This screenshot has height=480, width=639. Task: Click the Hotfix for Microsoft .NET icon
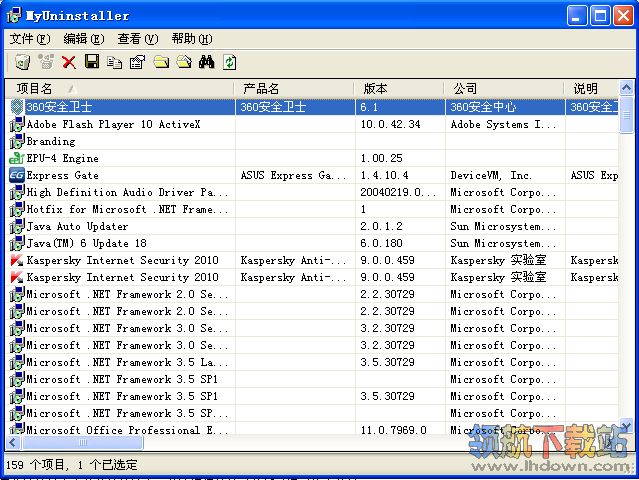click(16, 209)
